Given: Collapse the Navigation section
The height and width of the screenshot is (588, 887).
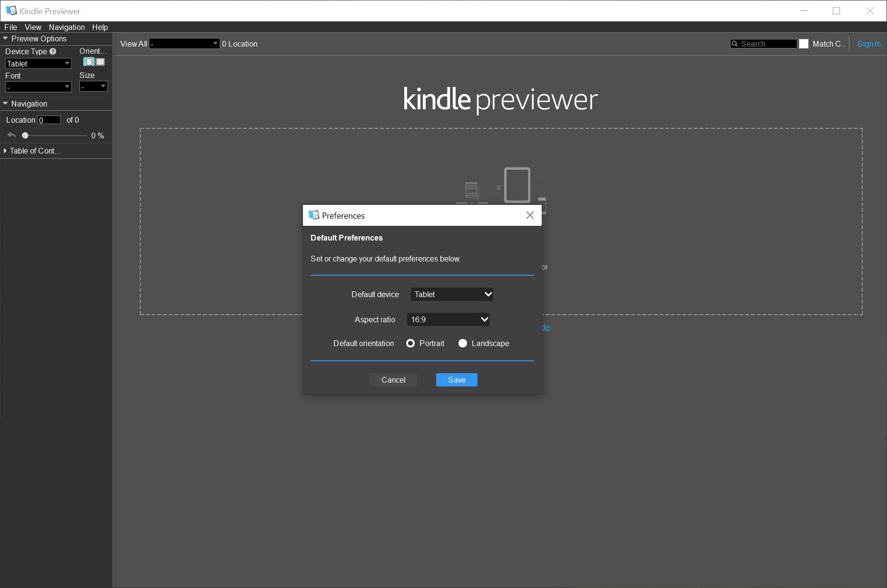Looking at the screenshot, I should 6,104.
